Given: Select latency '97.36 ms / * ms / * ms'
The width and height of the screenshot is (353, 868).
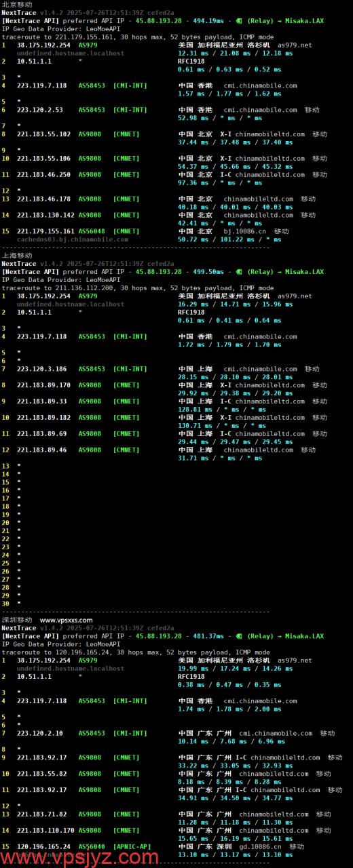Looking at the screenshot, I should pyautogui.click(x=220, y=183).
